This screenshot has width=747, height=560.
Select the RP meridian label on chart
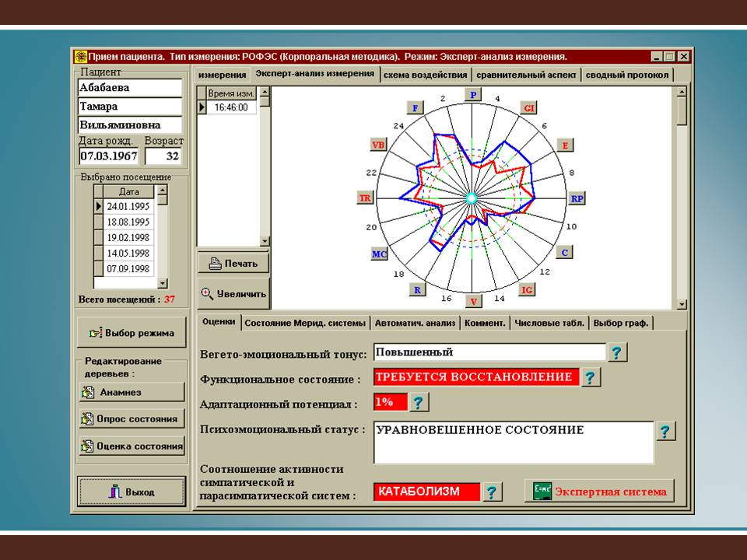[577, 198]
